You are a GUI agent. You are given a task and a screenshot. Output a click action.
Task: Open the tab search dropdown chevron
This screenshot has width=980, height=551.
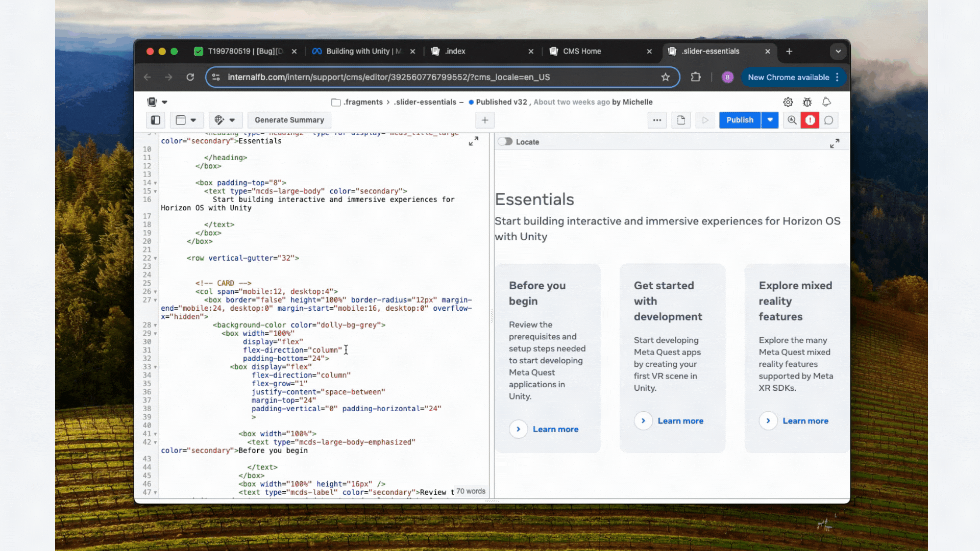pos(838,52)
